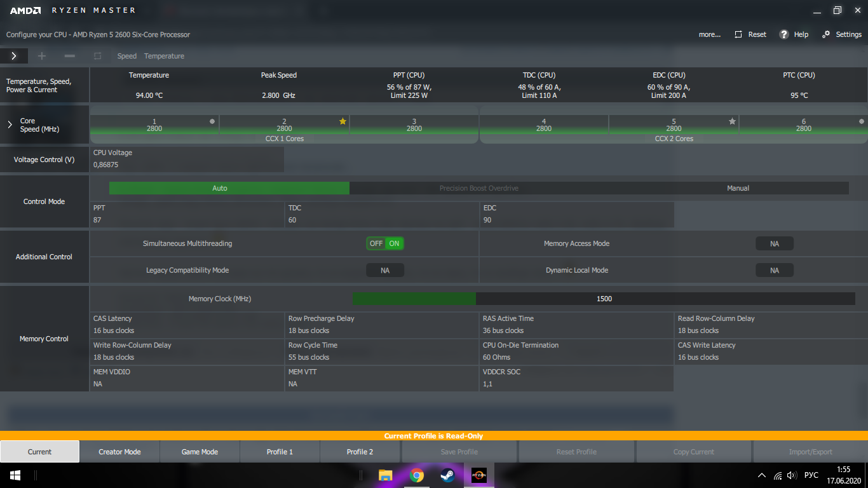Click the VDDCR SOC field showing 1,1

577,378
